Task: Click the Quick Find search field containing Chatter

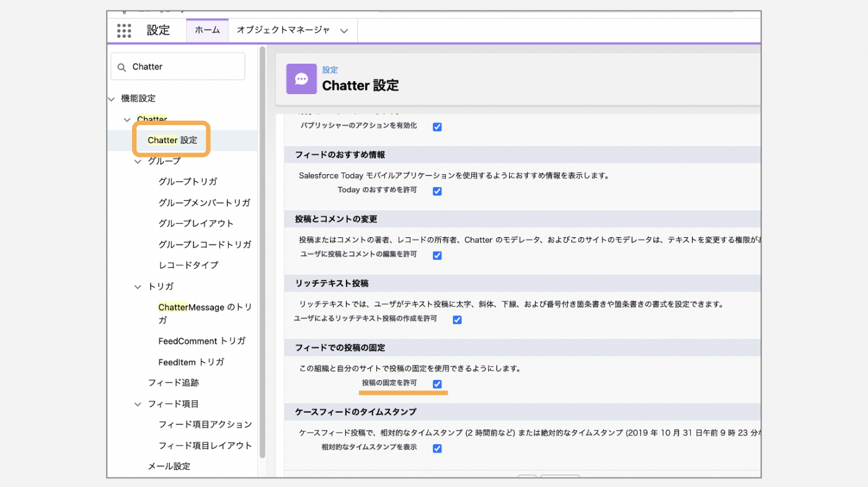Action: point(178,66)
